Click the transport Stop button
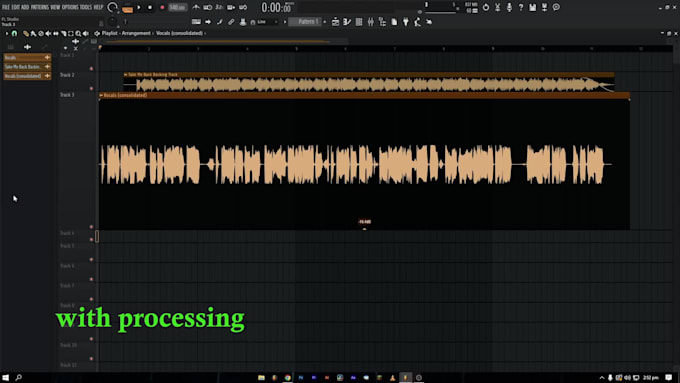This screenshot has height=383, width=680. (x=150, y=7)
